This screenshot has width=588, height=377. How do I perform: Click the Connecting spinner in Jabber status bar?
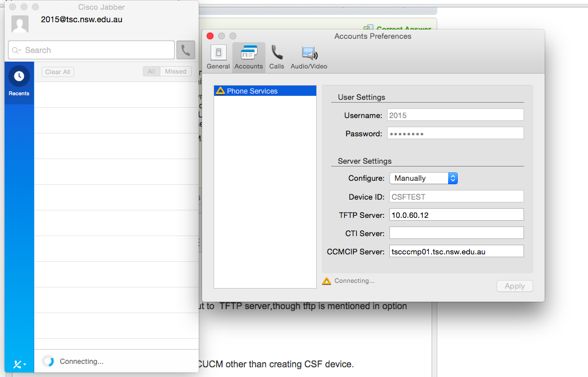(x=49, y=361)
